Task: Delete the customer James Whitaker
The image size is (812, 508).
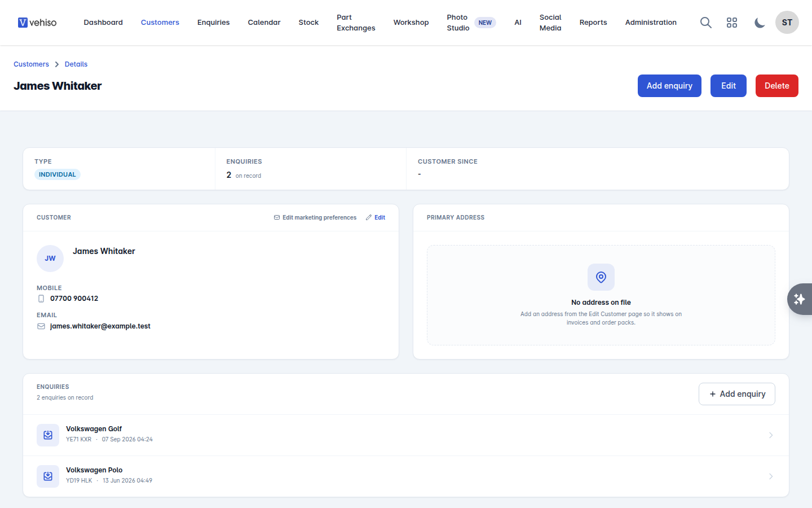Action: (x=776, y=86)
